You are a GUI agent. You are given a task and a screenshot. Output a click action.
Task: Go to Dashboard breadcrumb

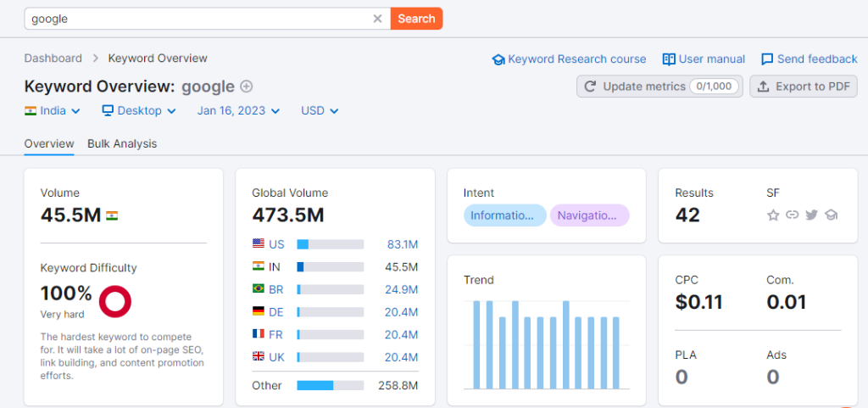pos(53,59)
